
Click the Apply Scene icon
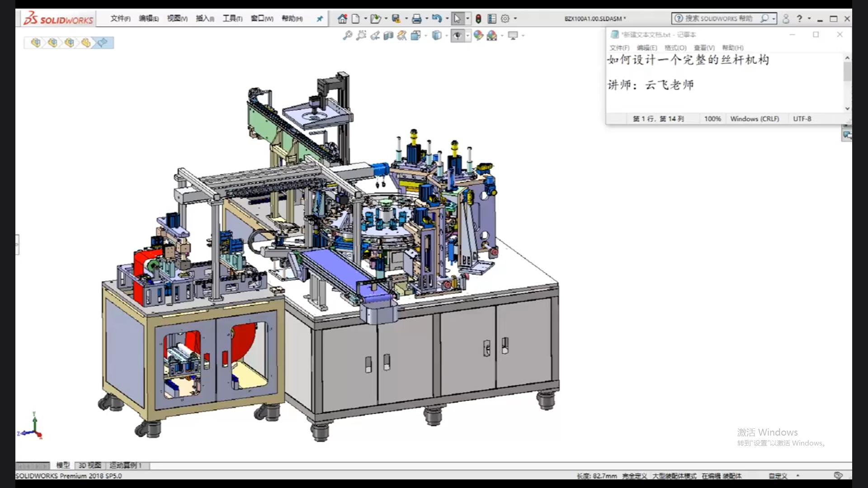[x=492, y=35]
